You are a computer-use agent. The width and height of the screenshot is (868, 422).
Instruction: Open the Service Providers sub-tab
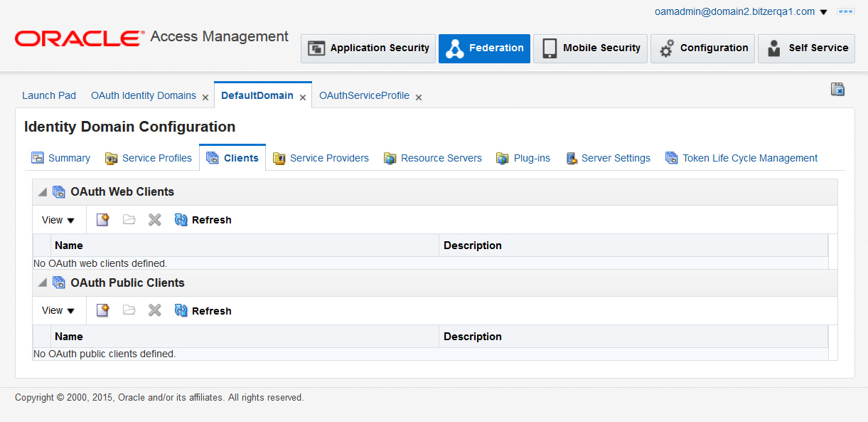tap(321, 158)
